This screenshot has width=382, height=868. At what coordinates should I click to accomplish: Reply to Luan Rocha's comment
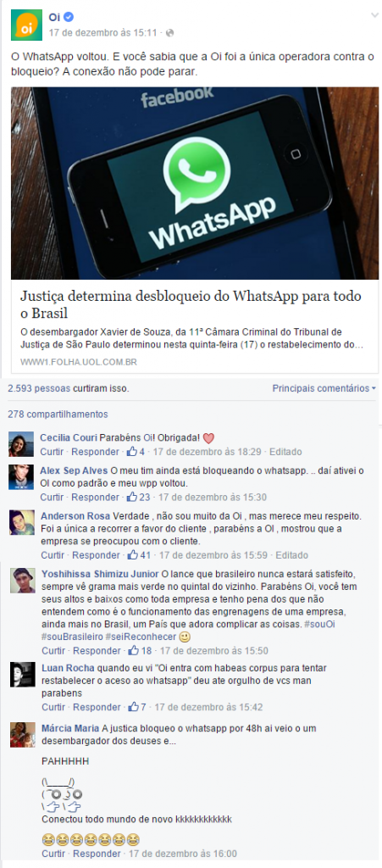(x=97, y=707)
